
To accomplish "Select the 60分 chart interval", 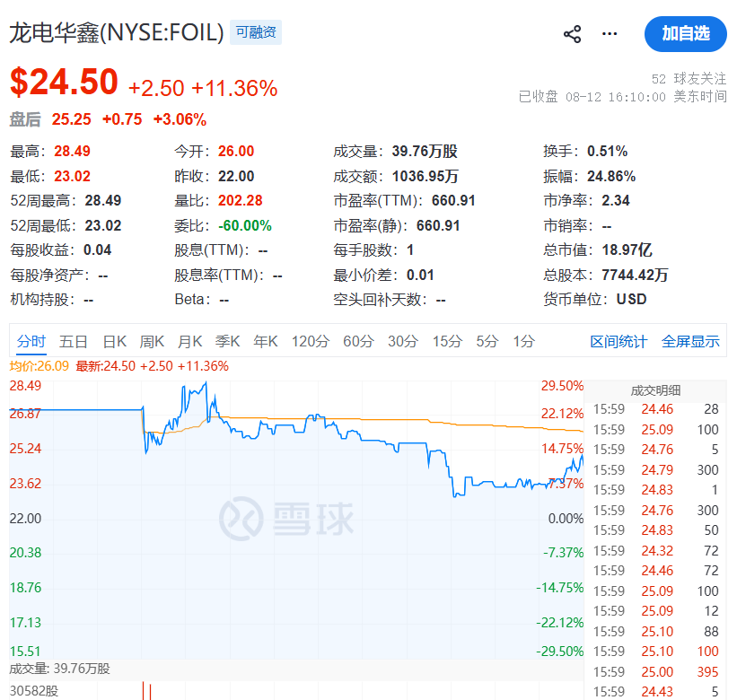I will 358,341.
